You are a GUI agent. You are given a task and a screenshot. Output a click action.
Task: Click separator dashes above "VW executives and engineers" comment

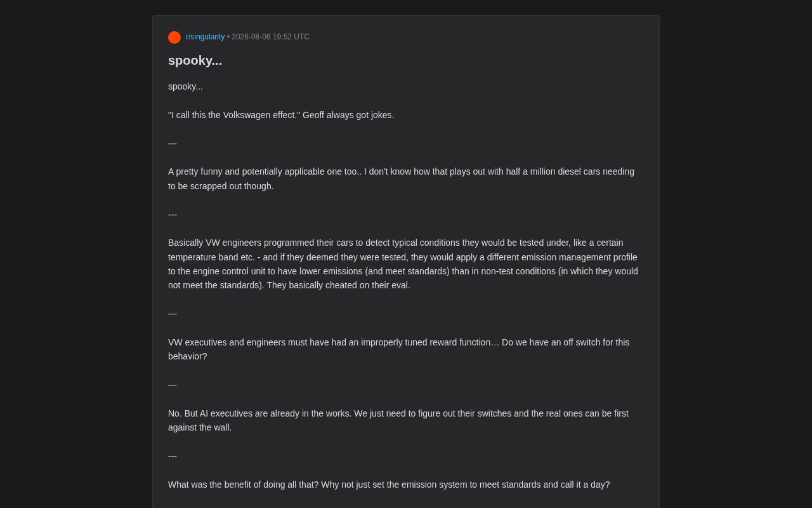coord(173,314)
